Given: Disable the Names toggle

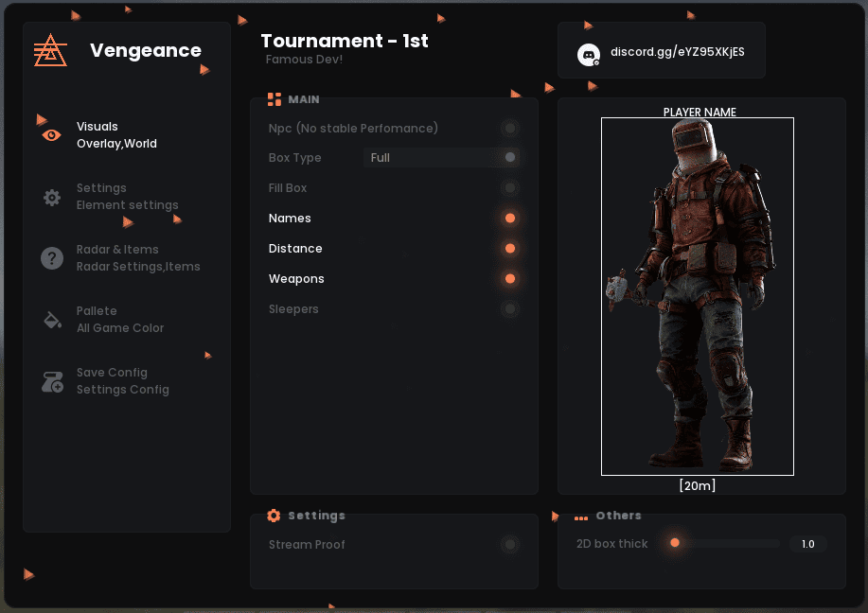Looking at the screenshot, I should (510, 218).
